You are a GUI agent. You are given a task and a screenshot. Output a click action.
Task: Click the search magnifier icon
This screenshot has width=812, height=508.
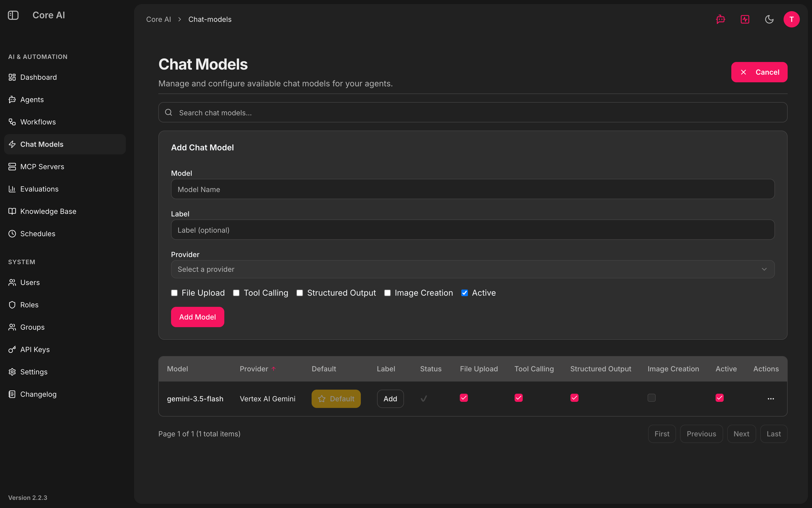click(x=168, y=112)
